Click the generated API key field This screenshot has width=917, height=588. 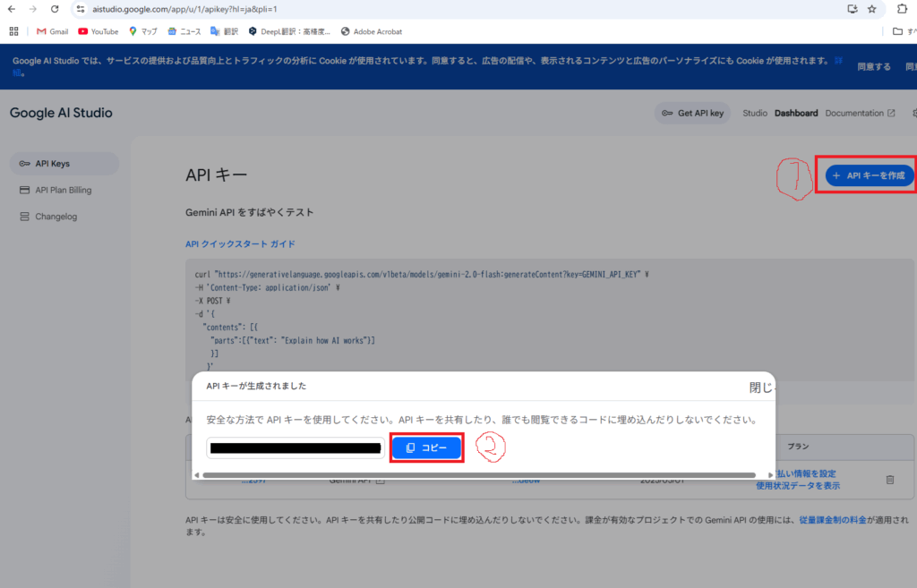point(296,448)
